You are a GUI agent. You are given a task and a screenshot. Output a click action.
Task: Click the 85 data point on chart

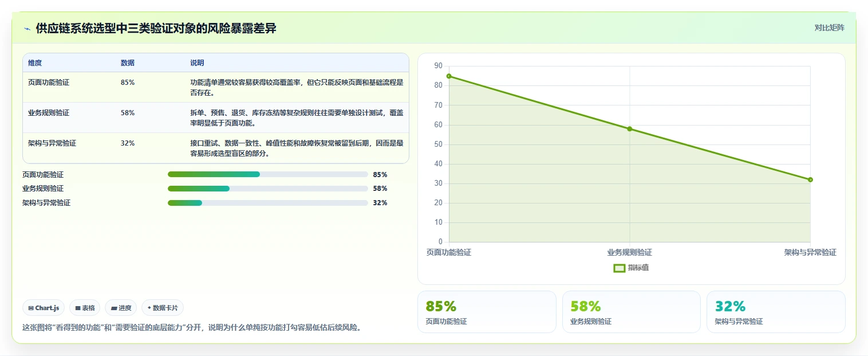[x=449, y=76]
